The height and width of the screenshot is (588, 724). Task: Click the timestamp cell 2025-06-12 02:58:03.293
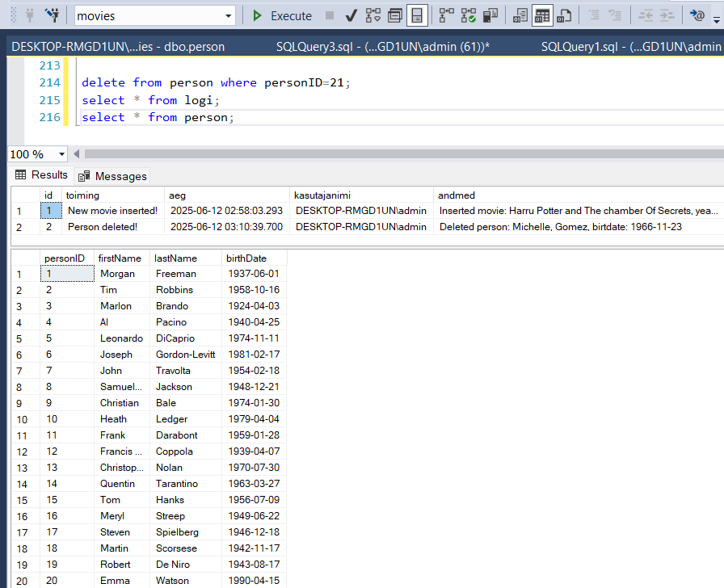(227, 211)
